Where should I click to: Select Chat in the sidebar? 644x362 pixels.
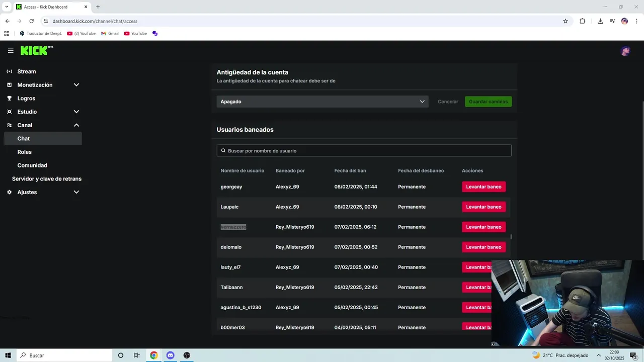coord(43,138)
